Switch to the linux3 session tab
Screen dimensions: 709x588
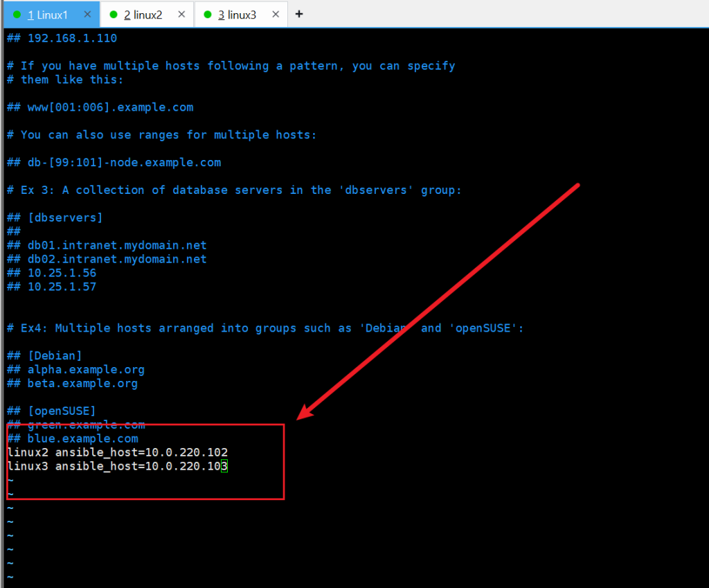(237, 15)
